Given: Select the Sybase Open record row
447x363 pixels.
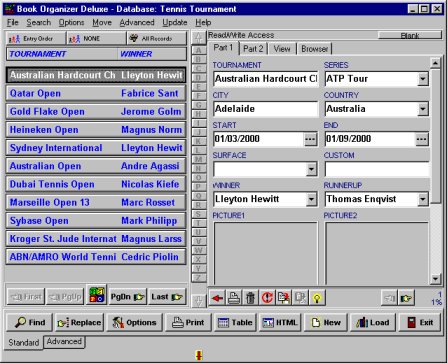Looking at the screenshot, I should 96,221.
